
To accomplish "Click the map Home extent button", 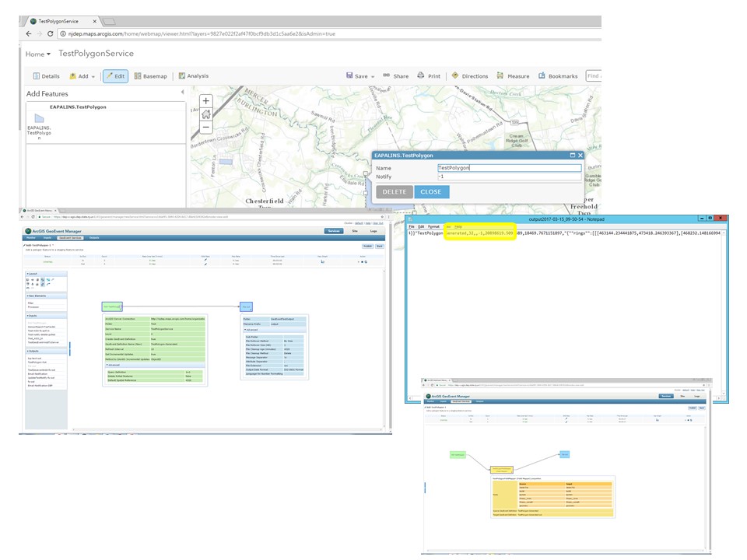I will click(x=205, y=114).
